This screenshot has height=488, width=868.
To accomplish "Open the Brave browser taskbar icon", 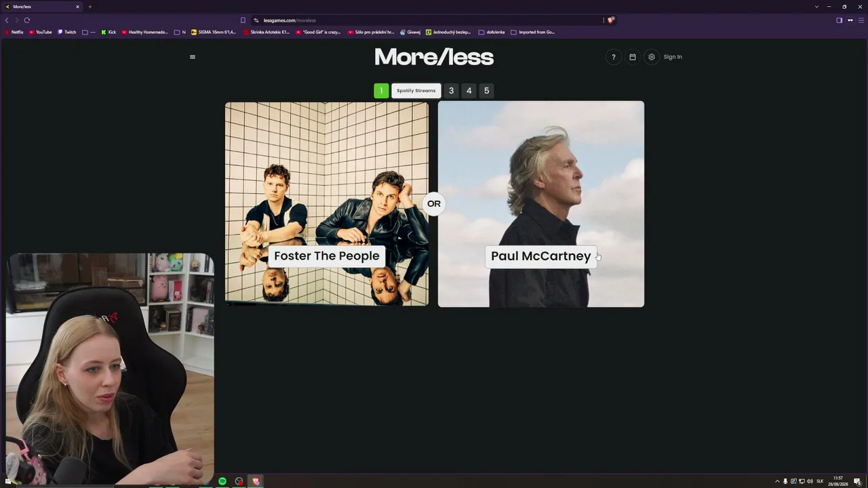I will [256, 481].
